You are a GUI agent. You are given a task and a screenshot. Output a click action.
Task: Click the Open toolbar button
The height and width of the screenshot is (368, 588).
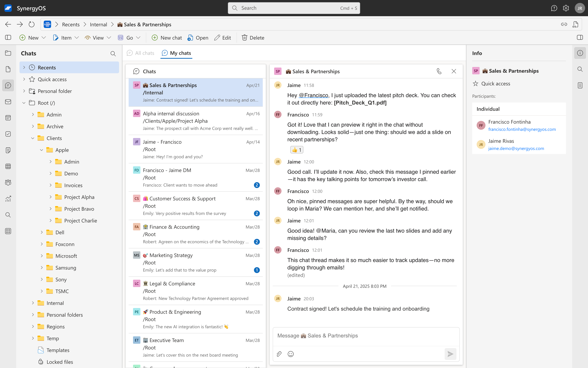[x=198, y=38]
